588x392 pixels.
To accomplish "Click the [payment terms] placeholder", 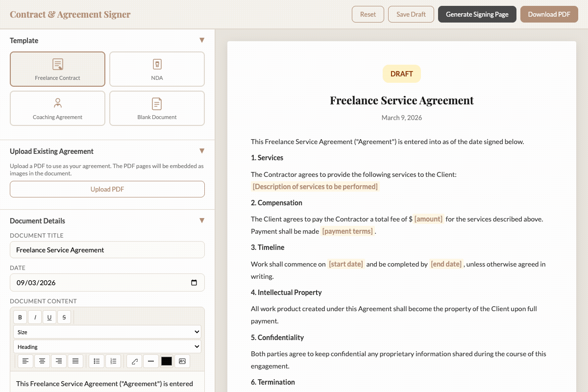I will click(x=347, y=231).
